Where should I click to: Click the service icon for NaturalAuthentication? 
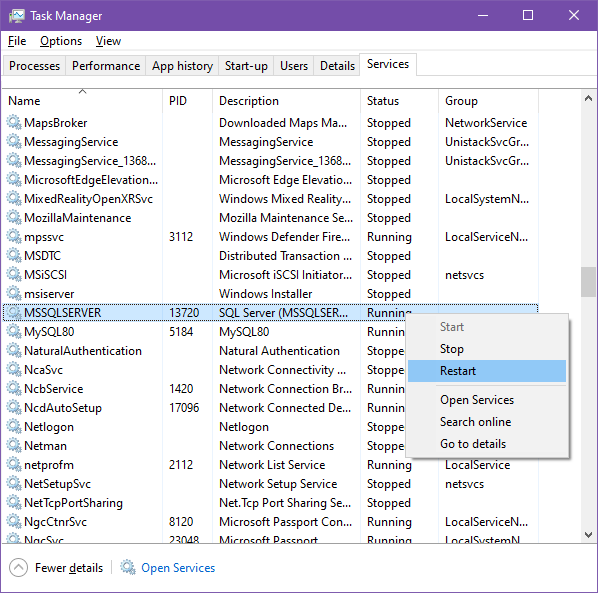pyautogui.click(x=14, y=350)
